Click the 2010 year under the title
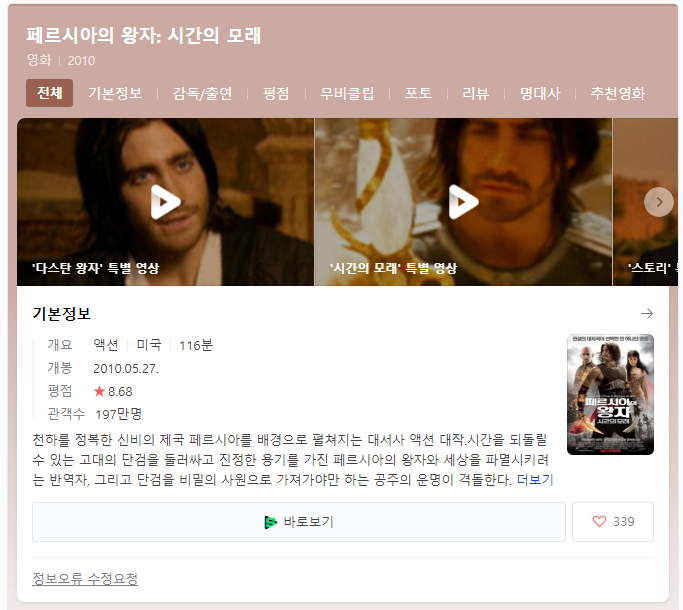The height and width of the screenshot is (610, 683). (x=81, y=60)
